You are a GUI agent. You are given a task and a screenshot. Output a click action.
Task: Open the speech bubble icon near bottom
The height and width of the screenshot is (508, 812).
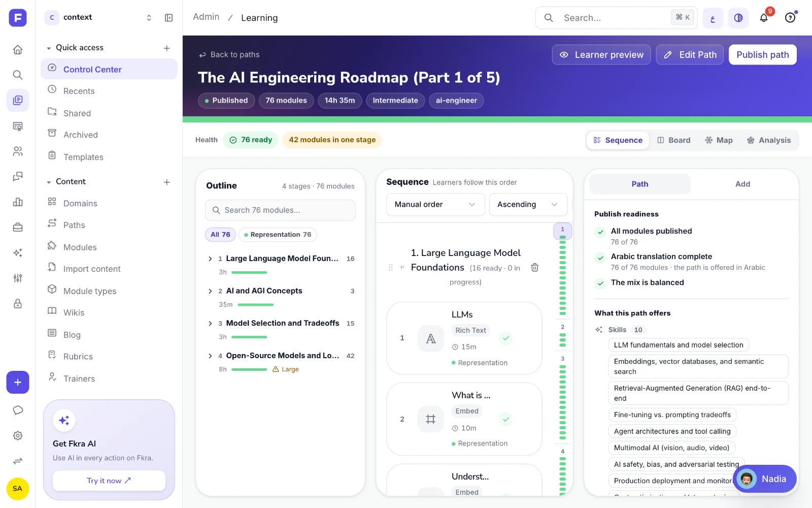(x=18, y=410)
